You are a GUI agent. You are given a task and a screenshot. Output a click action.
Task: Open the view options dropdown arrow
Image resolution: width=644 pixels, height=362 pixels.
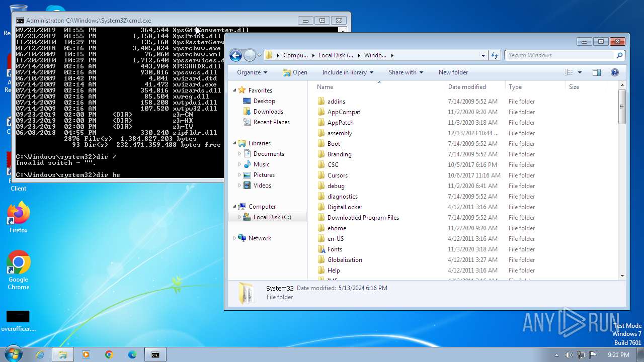(x=580, y=72)
